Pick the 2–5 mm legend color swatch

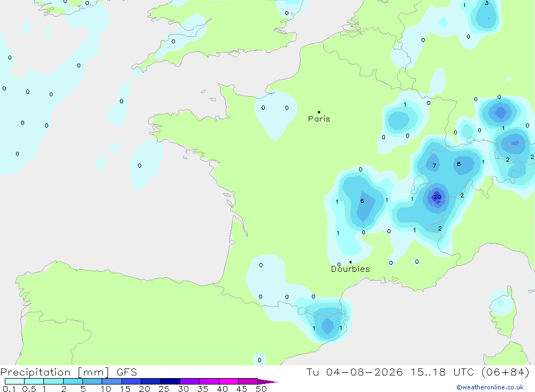[x=73, y=381]
